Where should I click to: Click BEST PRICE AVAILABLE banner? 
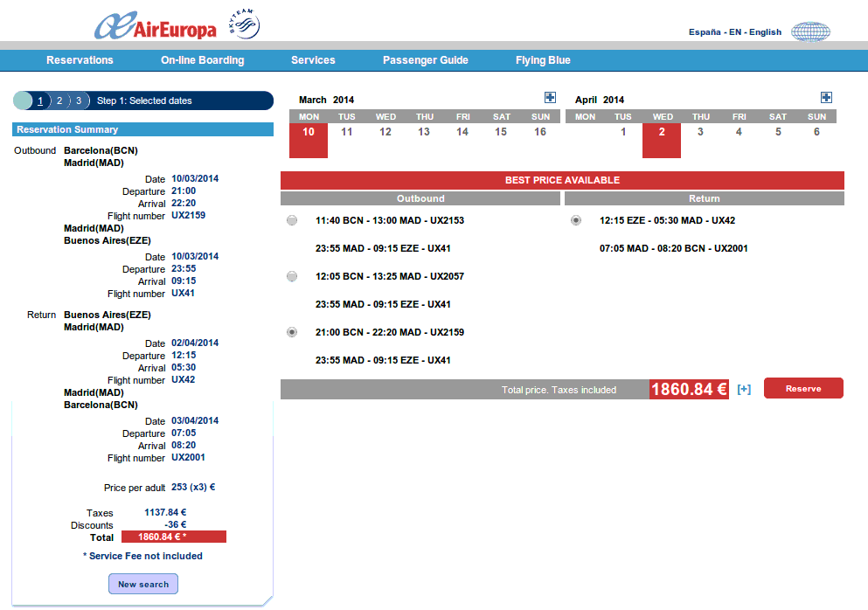pos(562,180)
